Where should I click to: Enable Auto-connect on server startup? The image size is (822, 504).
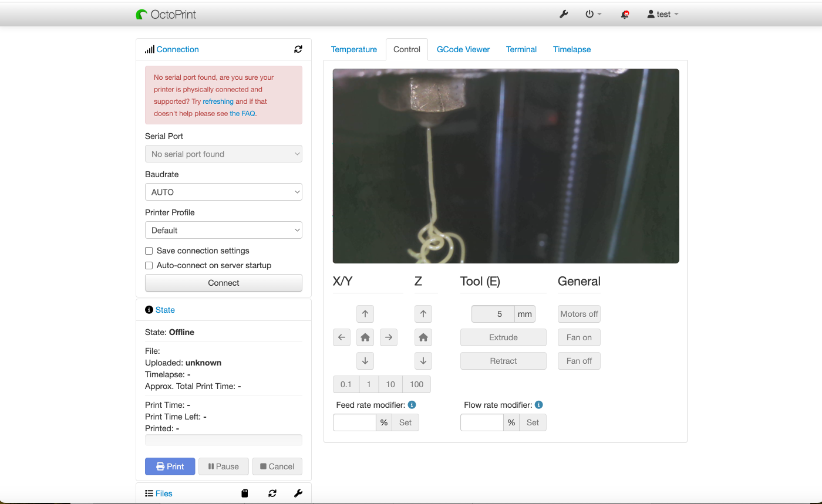coord(149,265)
